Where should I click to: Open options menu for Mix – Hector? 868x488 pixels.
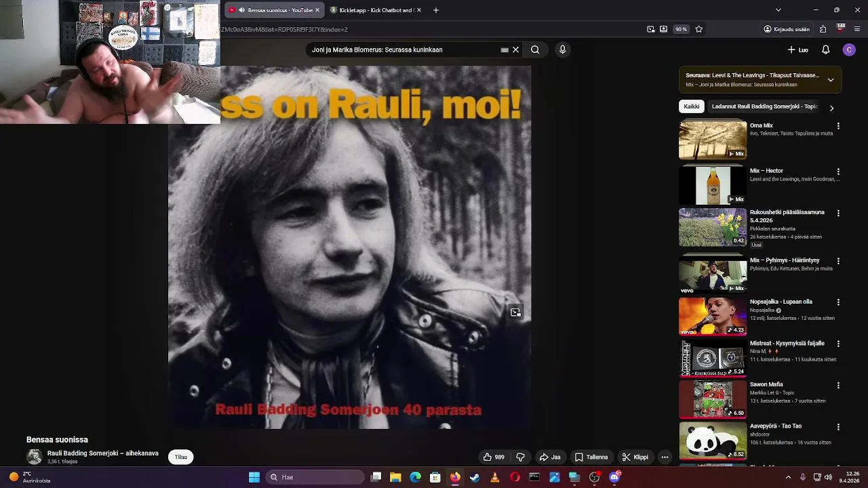(x=838, y=171)
